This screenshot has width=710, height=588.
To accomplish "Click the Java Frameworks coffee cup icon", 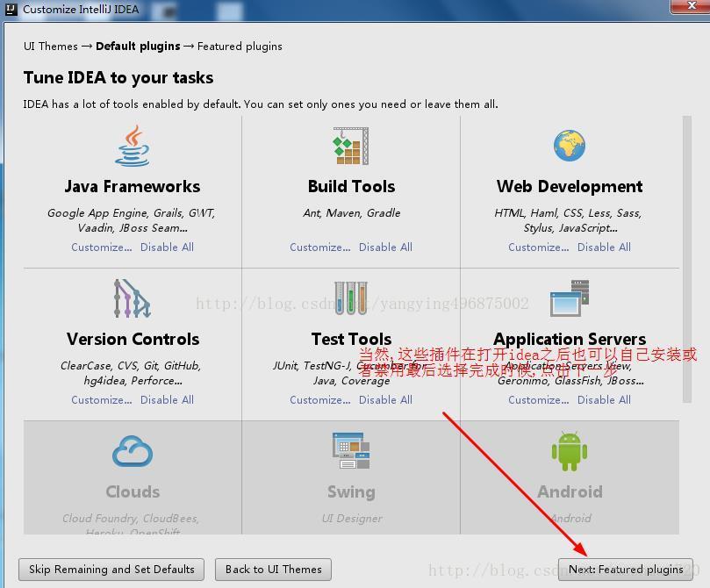I will (132, 147).
